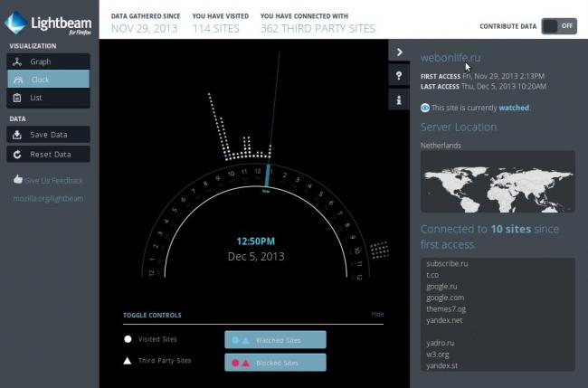This screenshot has height=388, width=588.
Task: Click the Visited Sites circle legend
Action: [128, 339]
